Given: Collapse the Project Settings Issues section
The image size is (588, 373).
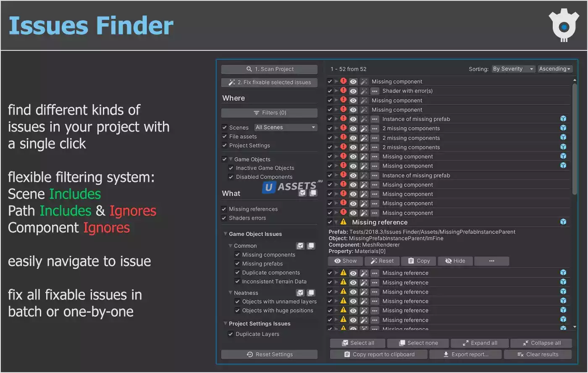Looking at the screenshot, I should pyautogui.click(x=226, y=323).
